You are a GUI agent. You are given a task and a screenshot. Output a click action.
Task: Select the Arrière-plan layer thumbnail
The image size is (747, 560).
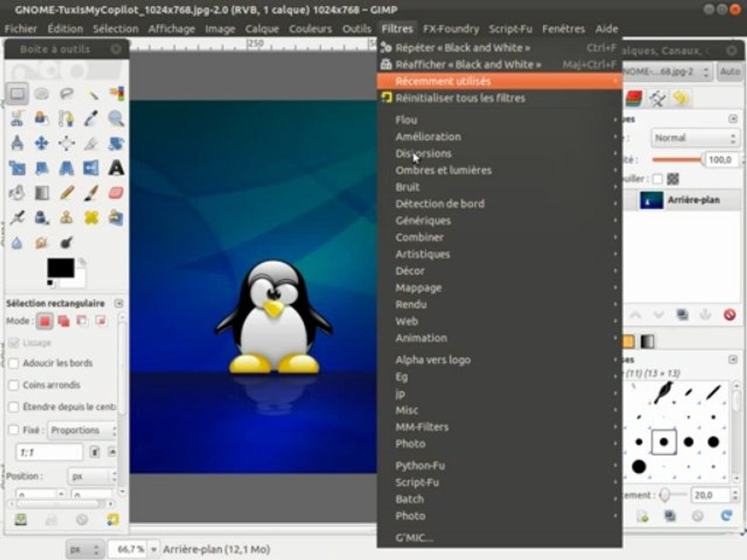click(651, 200)
